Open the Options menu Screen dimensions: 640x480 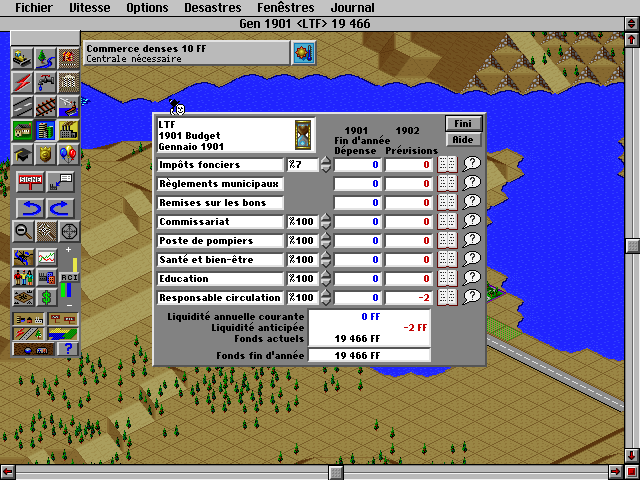147,8
